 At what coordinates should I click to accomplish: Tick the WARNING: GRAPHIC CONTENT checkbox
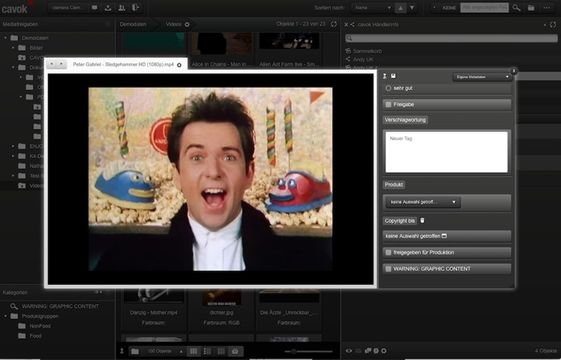pyautogui.click(x=388, y=269)
